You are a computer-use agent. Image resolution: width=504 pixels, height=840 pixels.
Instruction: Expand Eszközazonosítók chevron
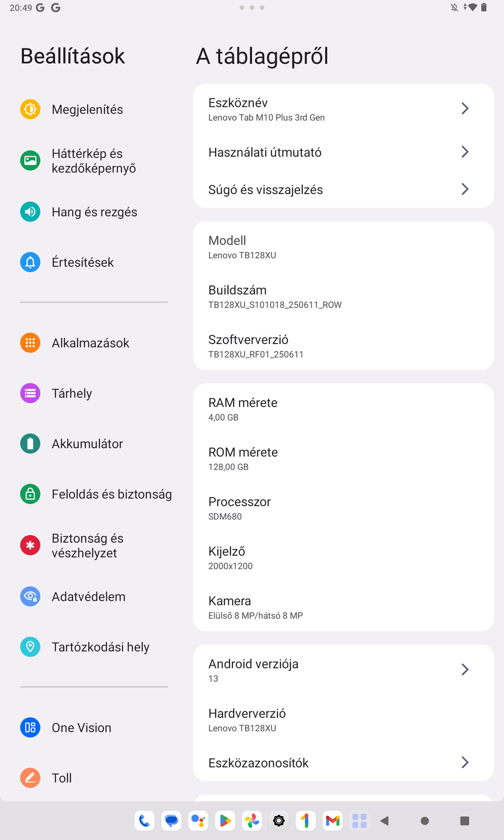[465, 763]
